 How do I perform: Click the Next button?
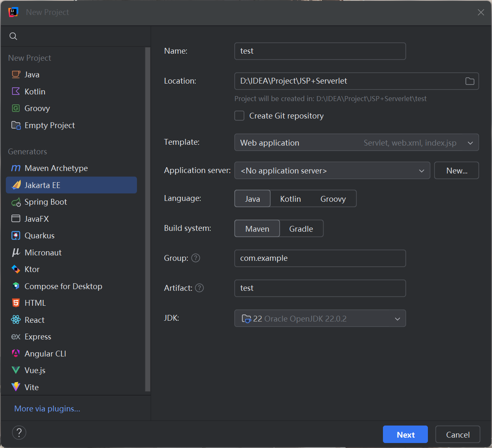coord(405,435)
